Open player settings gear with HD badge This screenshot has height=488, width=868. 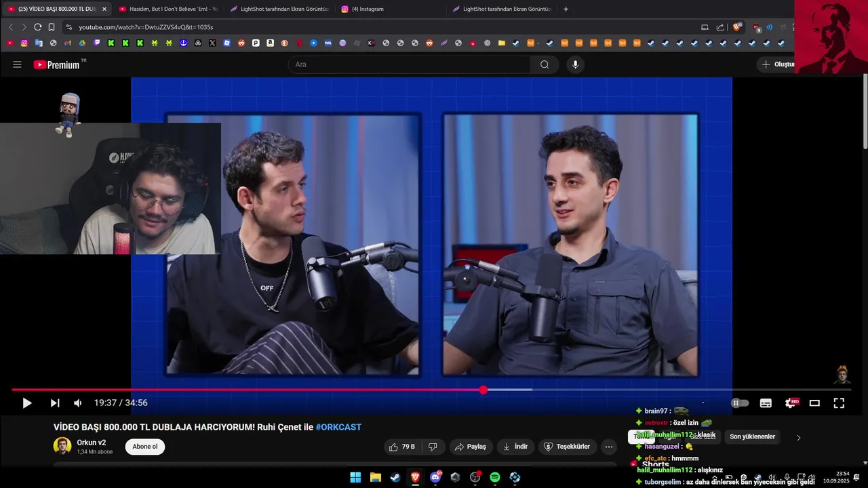[x=791, y=403]
